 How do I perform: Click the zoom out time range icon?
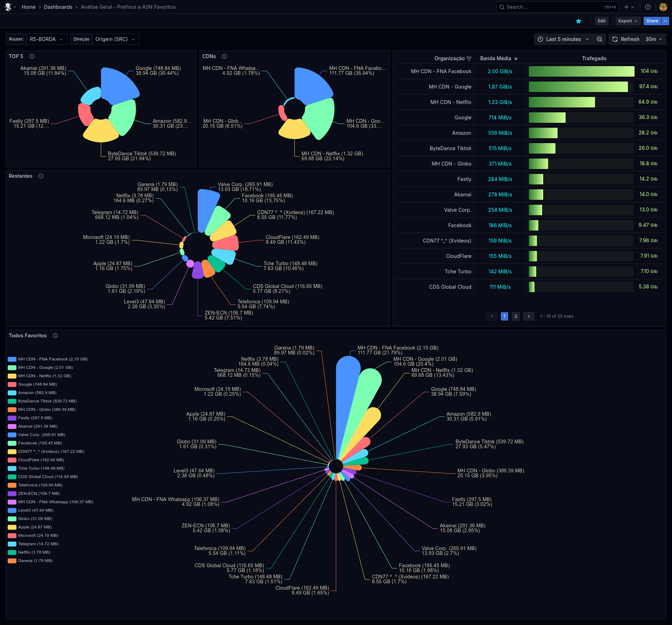[x=600, y=39]
